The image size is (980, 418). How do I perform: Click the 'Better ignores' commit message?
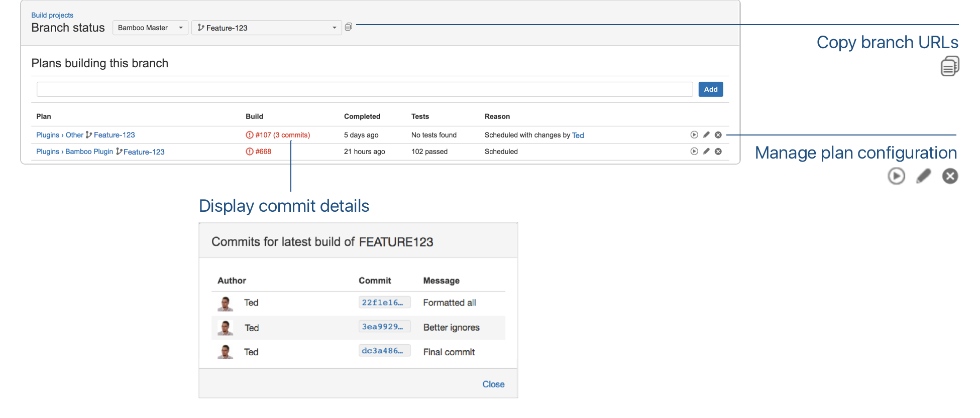(452, 327)
